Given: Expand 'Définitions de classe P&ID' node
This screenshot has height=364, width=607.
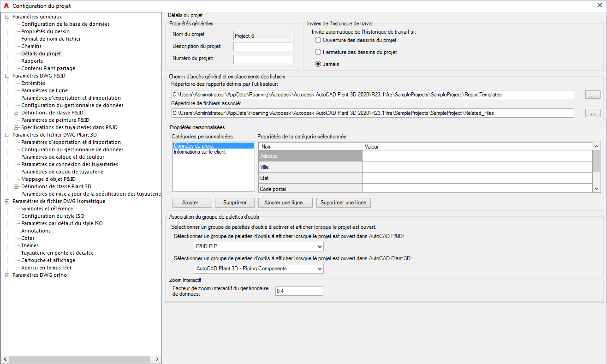Looking at the screenshot, I should 16,113.
